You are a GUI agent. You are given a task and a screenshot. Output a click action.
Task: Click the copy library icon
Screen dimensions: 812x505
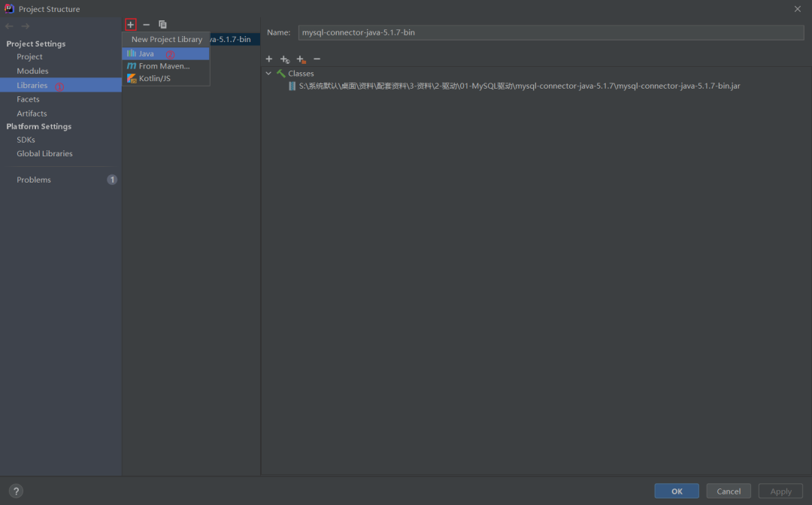click(x=162, y=24)
